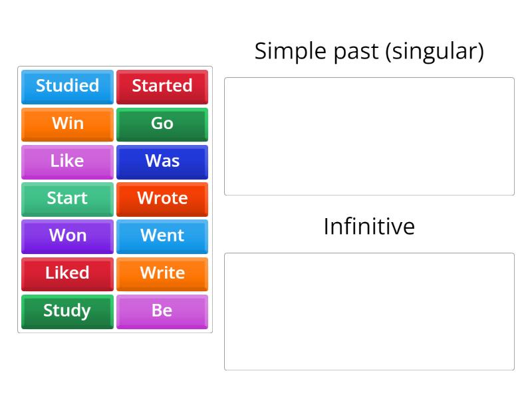The image size is (532, 399).
Task: Select the word tile 'Started'
Action: 162,86
